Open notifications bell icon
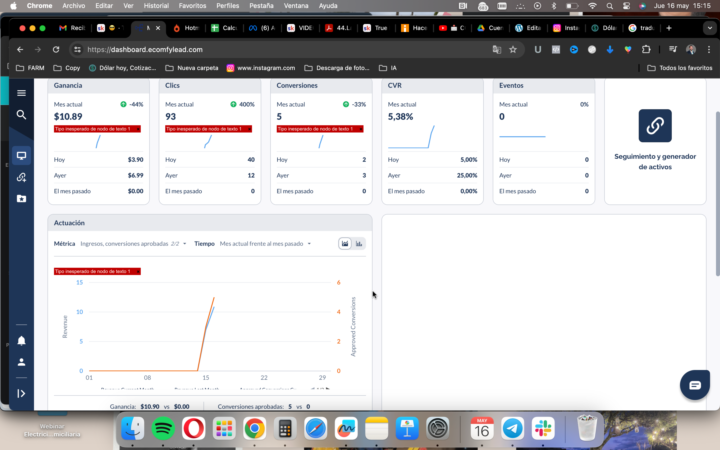 point(21,341)
